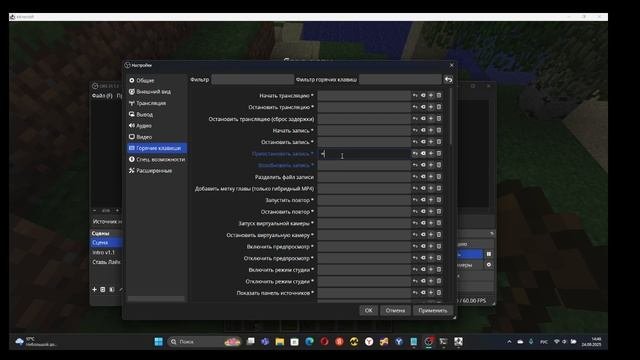
Task: Select the Ставь Лайк scene in the OBS window
Action: pyautogui.click(x=106, y=262)
